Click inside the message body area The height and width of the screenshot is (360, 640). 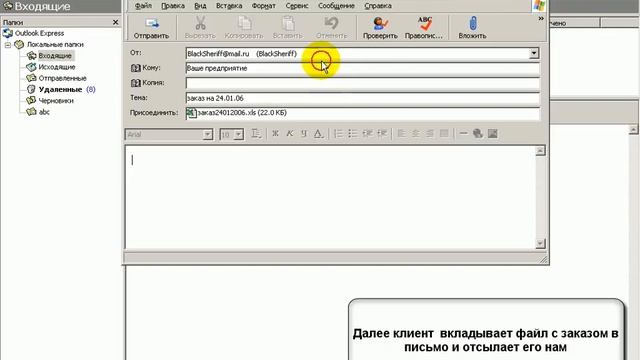[330, 197]
